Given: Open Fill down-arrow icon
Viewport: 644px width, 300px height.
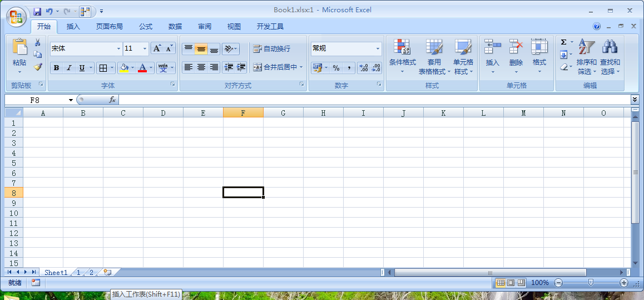Looking at the screenshot, I should (563, 54).
